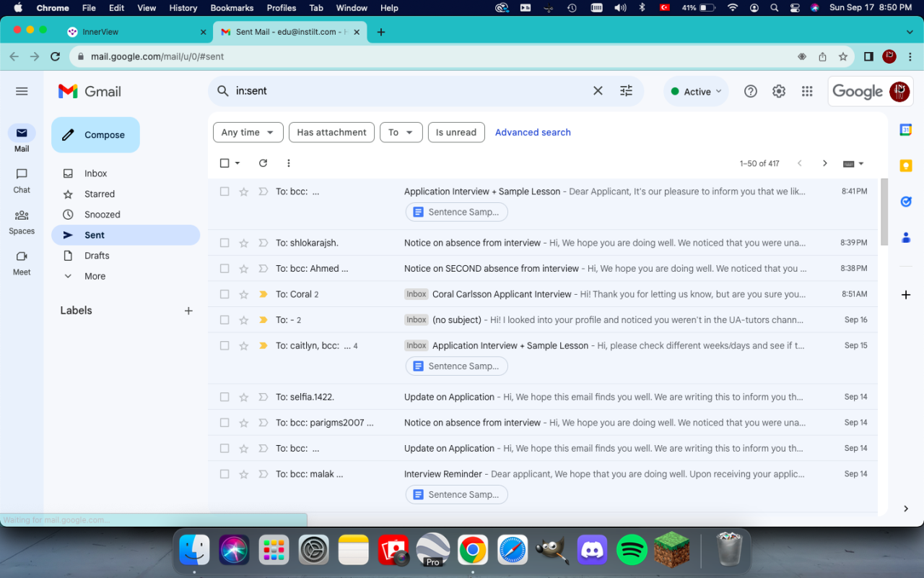The width and height of the screenshot is (924, 578).
Task: Expand the select-all dropdown arrow
Action: coord(237,163)
